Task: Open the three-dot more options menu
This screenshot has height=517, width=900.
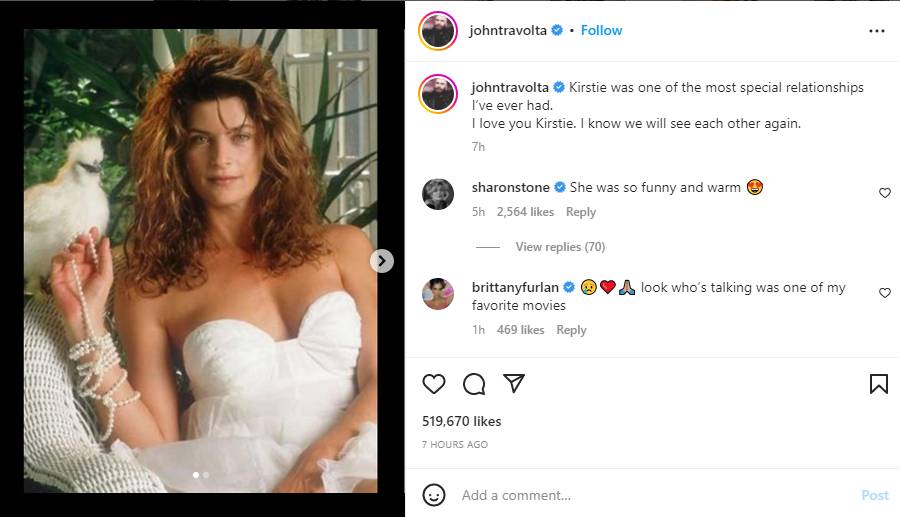Action: [x=877, y=31]
